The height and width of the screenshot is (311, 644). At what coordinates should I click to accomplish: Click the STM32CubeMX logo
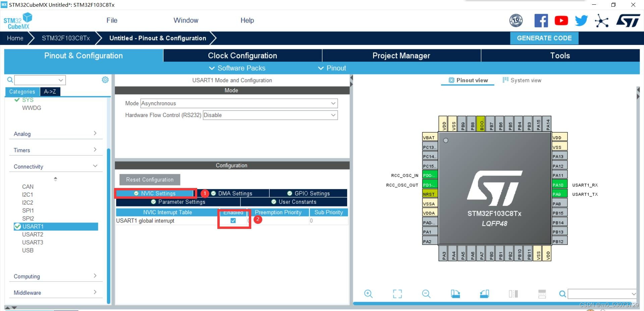tap(18, 21)
